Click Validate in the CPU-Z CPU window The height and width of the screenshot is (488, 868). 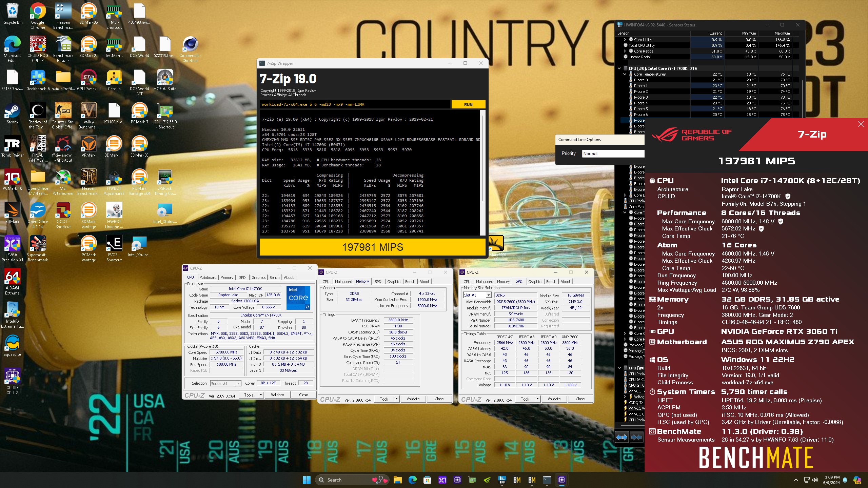[277, 395]
